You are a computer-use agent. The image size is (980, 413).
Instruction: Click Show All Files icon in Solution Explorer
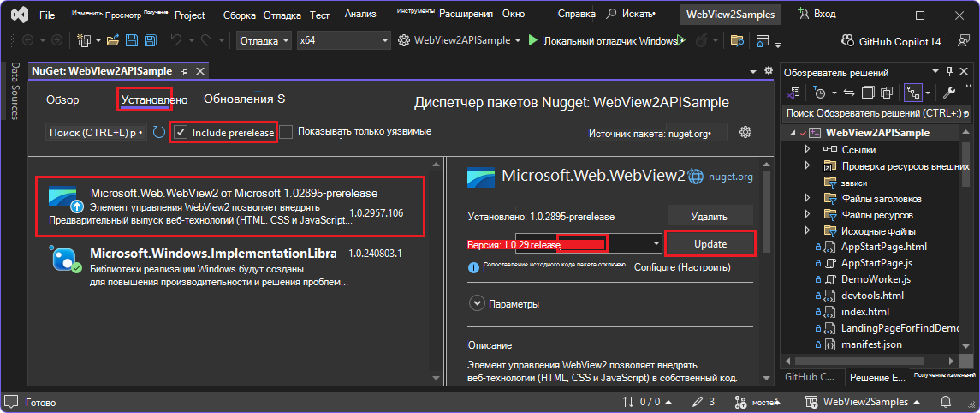pos(887,93)
